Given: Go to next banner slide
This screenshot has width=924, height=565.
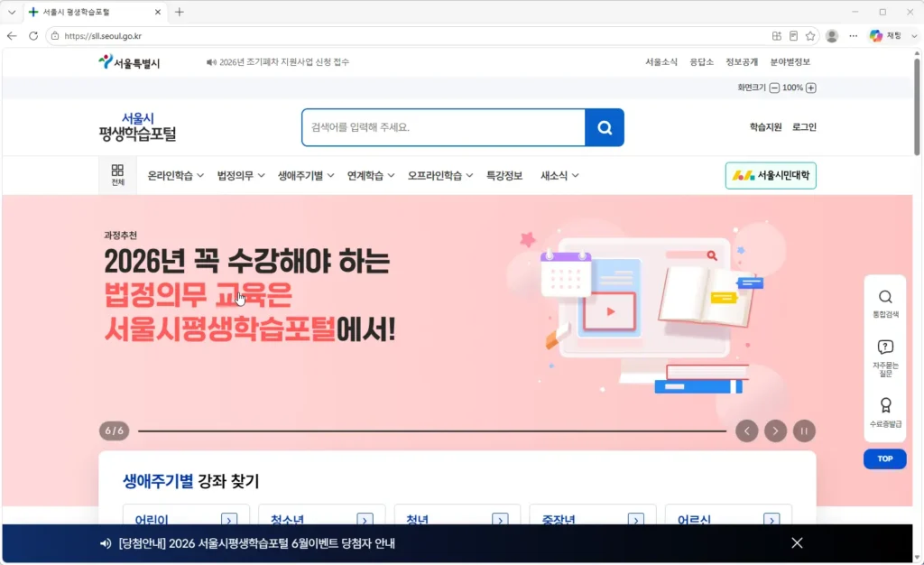Looking at the screenshot, I should coord(775,431).
